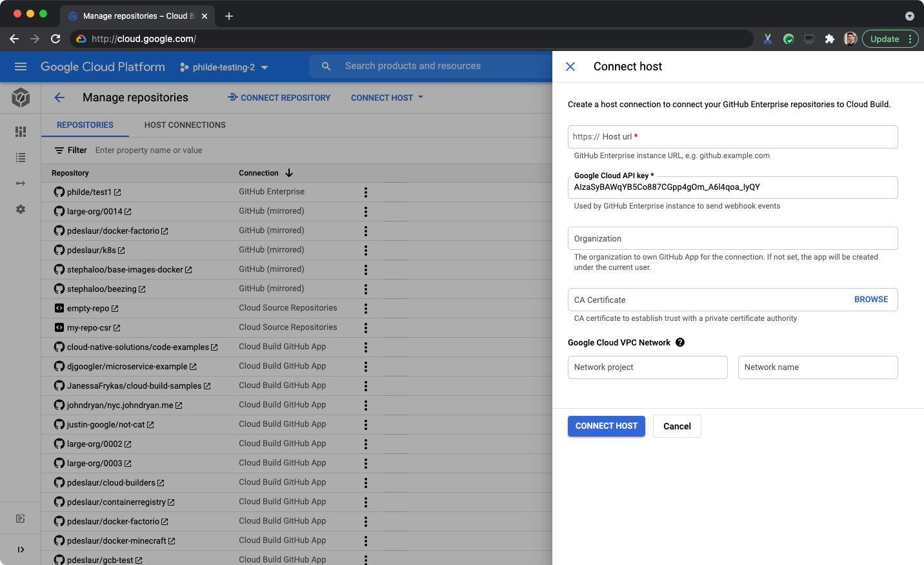Screen dimensions: 924x565
Task: Open a new browser tab
Action: (229, 16)
